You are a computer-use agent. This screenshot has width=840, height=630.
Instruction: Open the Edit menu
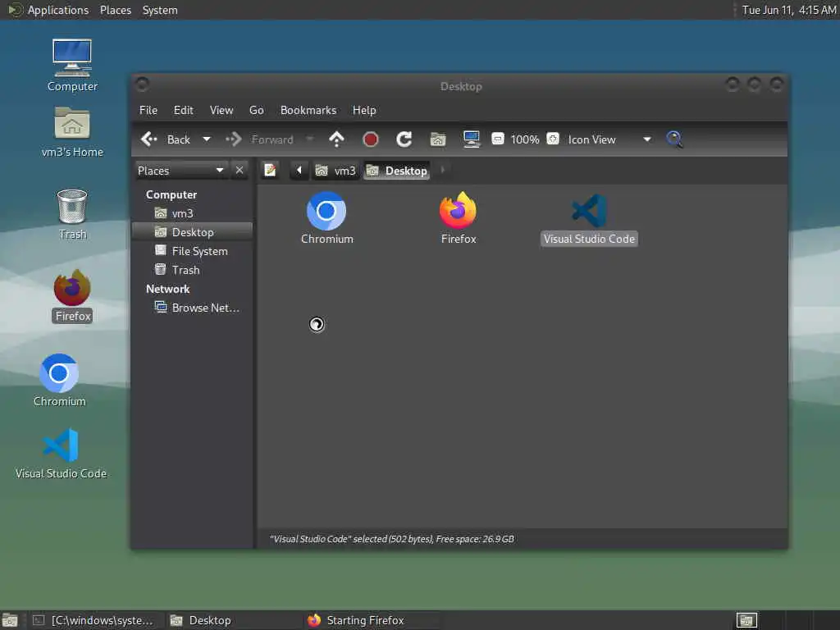183,110
